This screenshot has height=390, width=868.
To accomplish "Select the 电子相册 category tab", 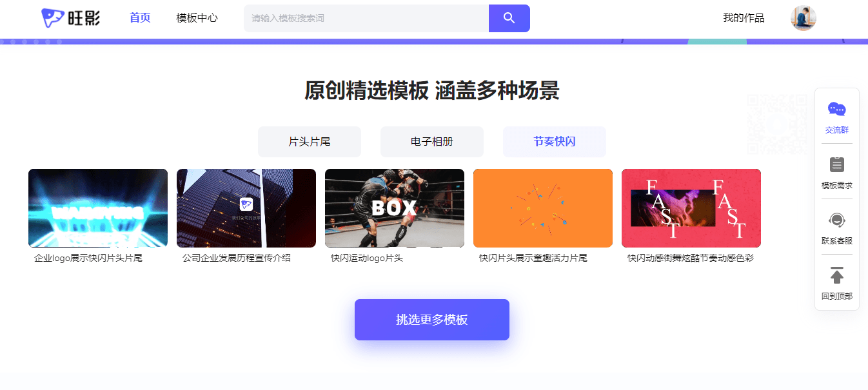I will click(x=432, y=142).
